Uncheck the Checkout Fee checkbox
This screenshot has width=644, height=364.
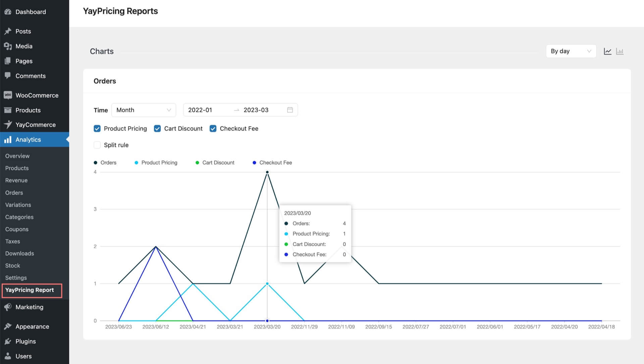(213, 128)
